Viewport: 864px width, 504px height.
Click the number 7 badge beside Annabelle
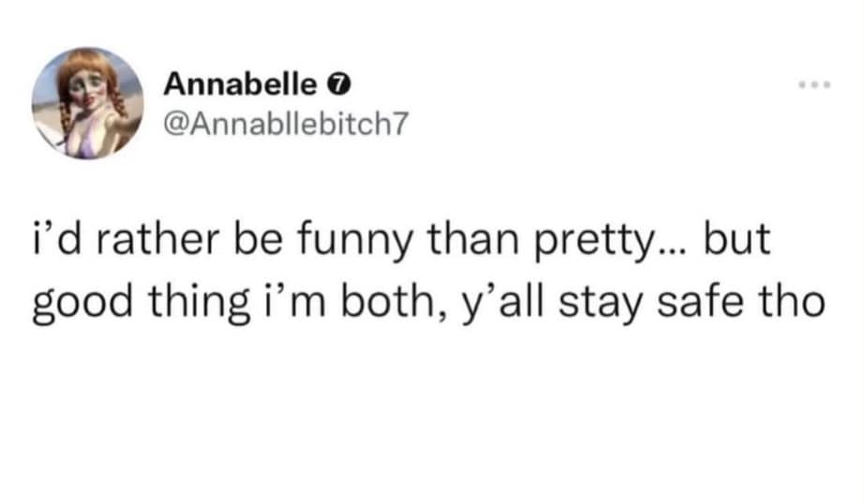(x=337, y=85)
